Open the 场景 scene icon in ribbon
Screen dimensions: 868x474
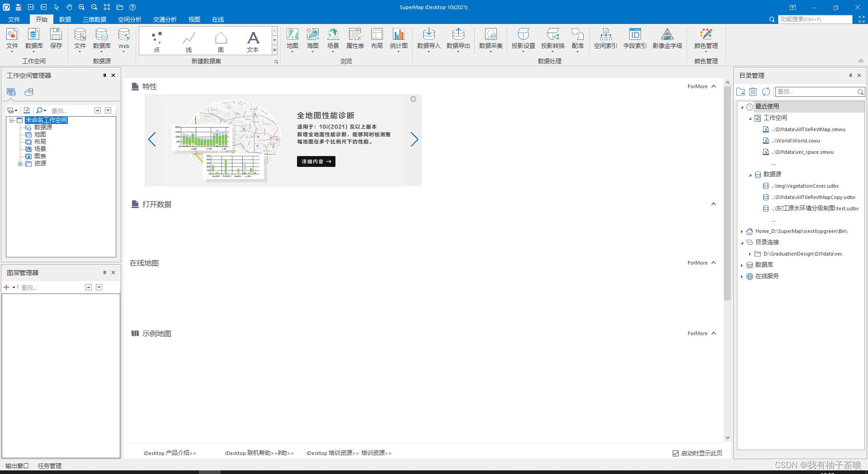[x=333, y=39]
